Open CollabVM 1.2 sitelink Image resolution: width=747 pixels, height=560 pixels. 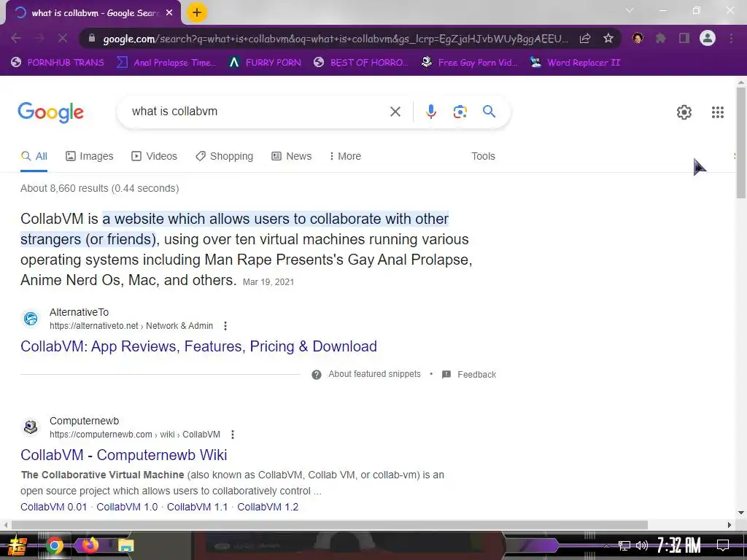(x=268, y=507)
